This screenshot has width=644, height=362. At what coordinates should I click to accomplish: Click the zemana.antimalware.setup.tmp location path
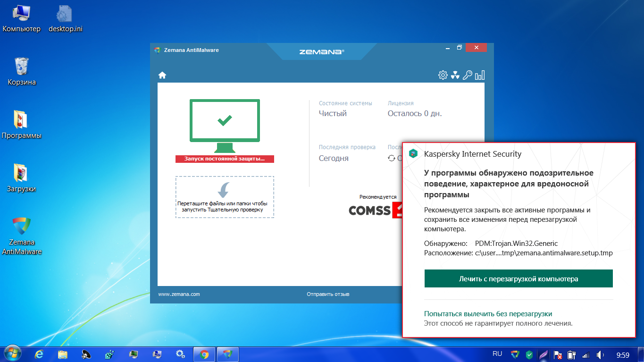click(x=543, y=253)
